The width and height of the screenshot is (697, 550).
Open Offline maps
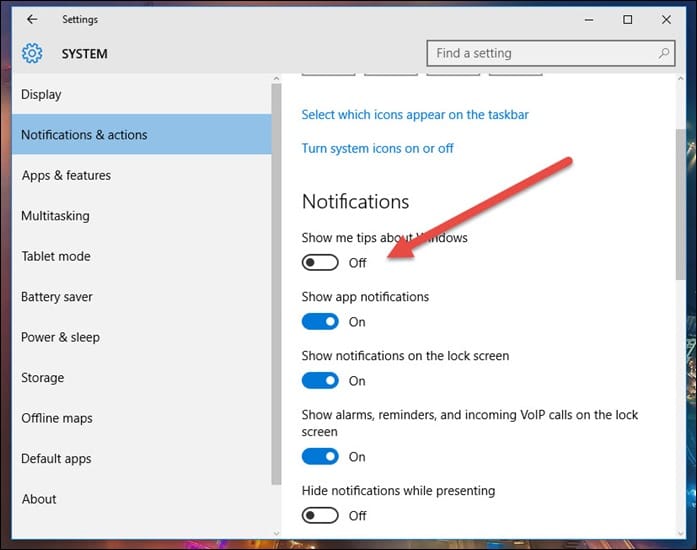(x=142, y=418)
